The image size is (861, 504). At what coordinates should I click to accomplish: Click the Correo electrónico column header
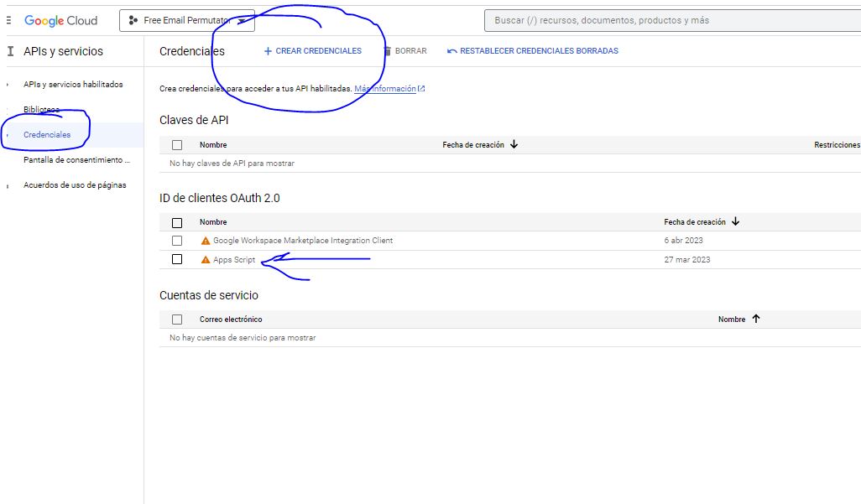[x=231, y=320]
